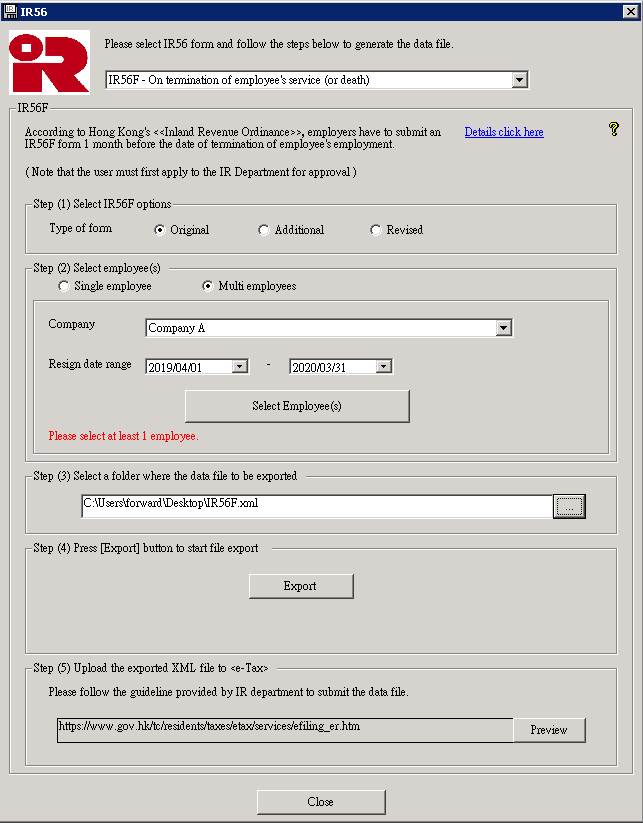Switch to Single employee option
This screenshot has width=643, height=823.
[65, 286]
